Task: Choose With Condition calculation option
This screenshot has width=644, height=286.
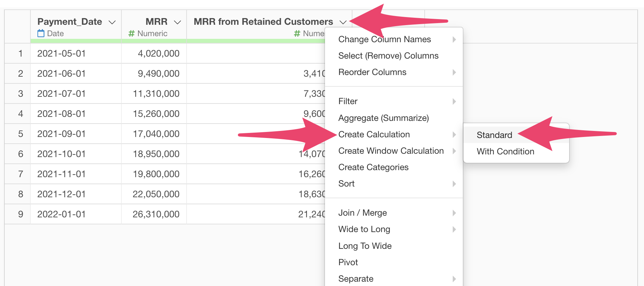Action: tap(505, 151)
